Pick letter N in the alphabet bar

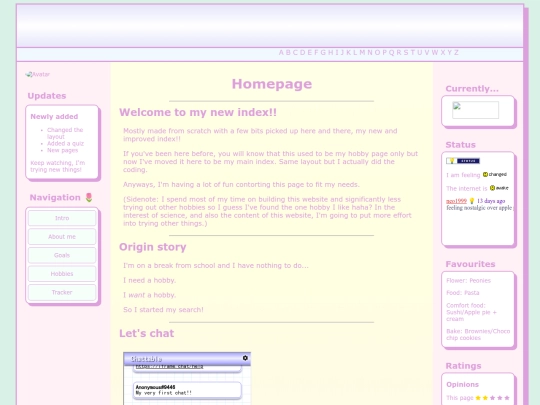[x=370, y=52]
